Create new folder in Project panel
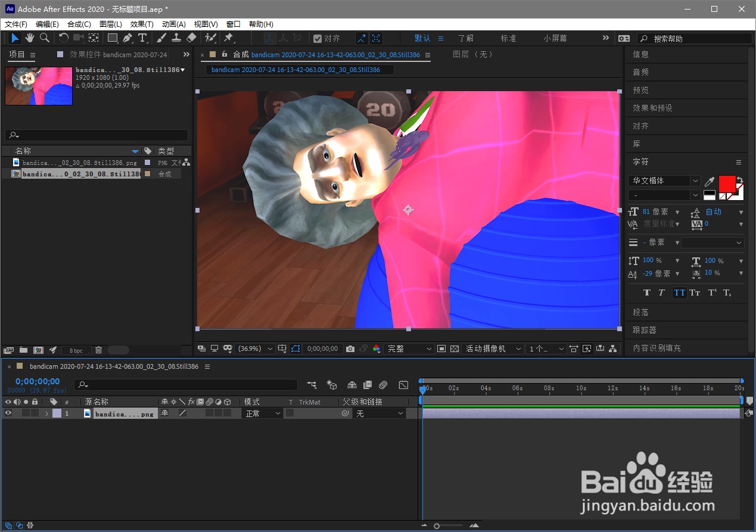This screenshot has height=532, width=756. click(x=24, y=350)
